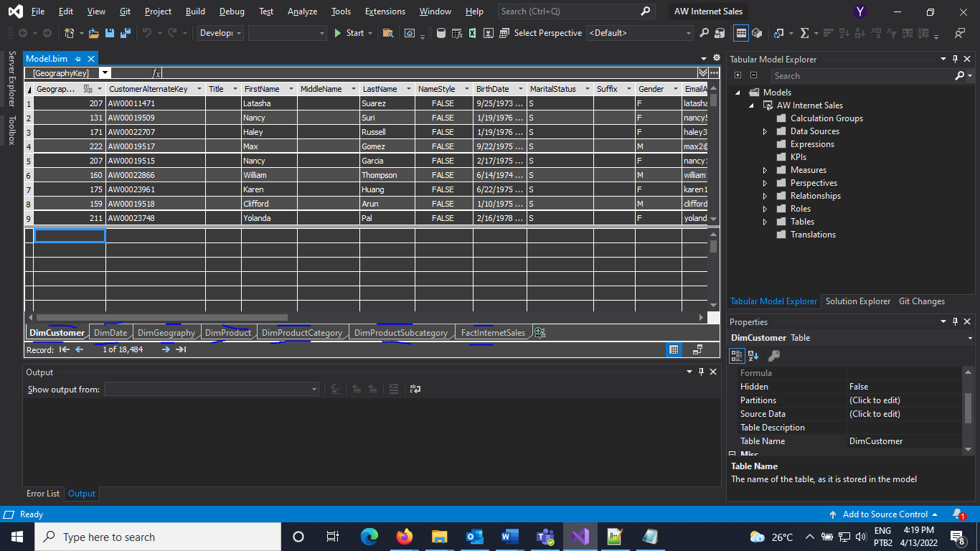Click the Sum AutoSum sigma icon
Image resolution: width=980 pixels, height=551 pixels.
[x=804, y=33]
